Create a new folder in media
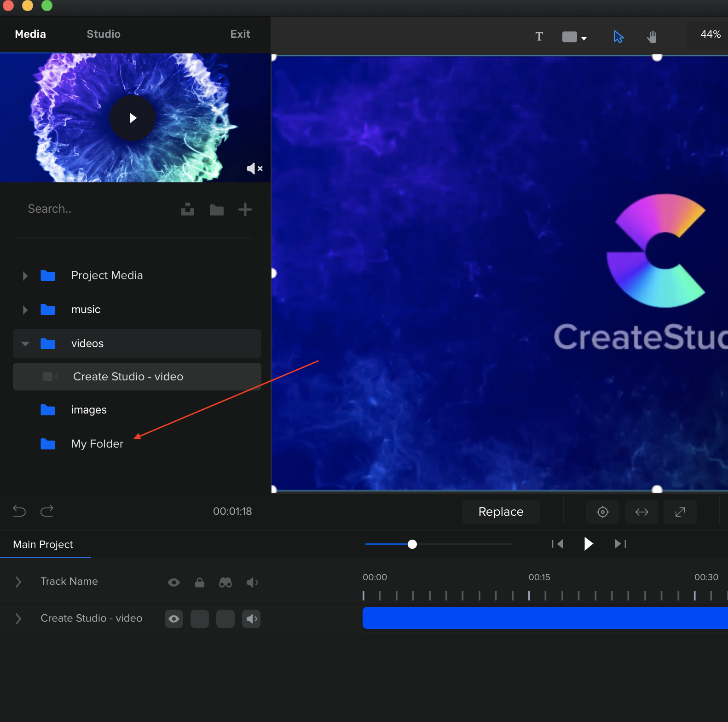 coord(217,210)
